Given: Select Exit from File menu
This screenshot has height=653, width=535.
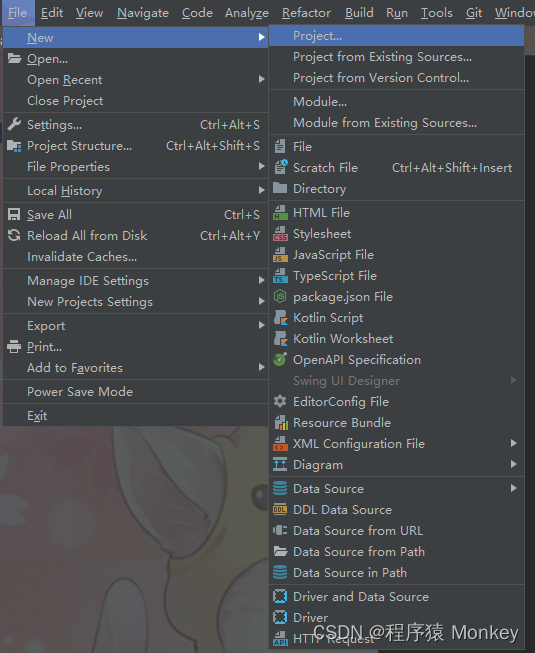Looking at the screenshot, I should tap(135, 416).
